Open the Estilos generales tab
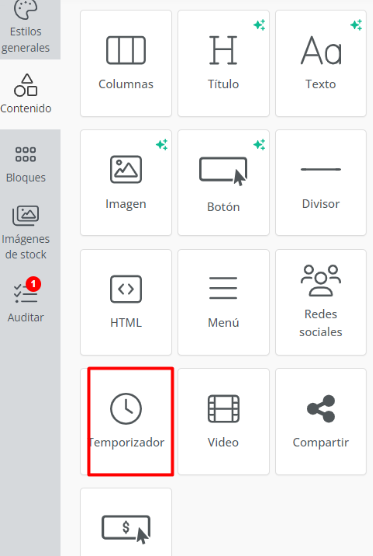This screenshot has height=556, width=373. 26,29
